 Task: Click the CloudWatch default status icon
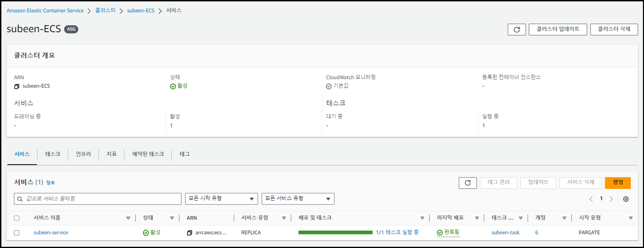(x=329, y=86)
